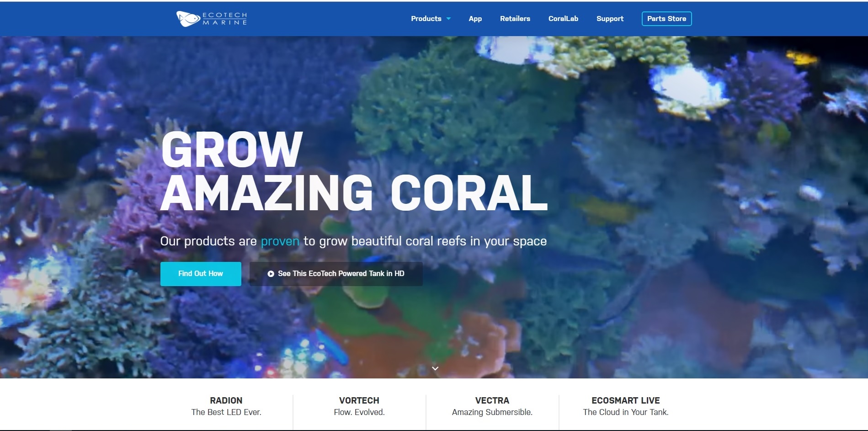Open the Support section
The image size is (868, 431).
(x=610, y=19)
